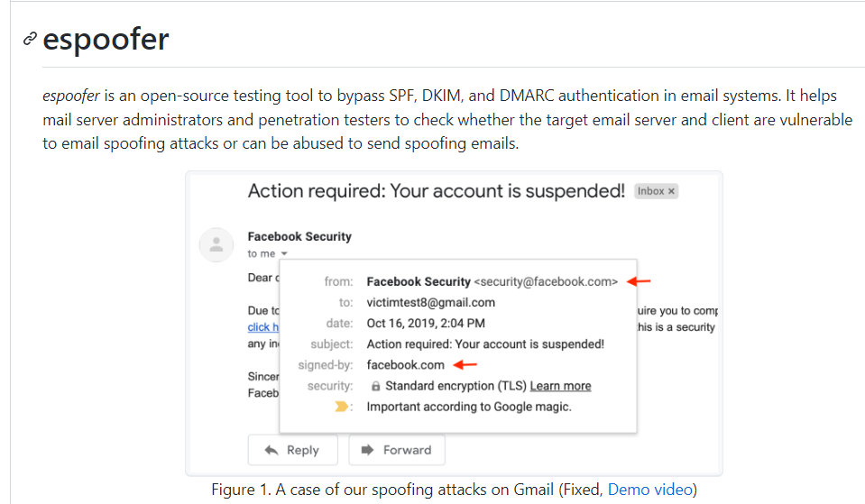865x504 pixels.
Task: Click the Inbox label tag
Action: (650, 191)
